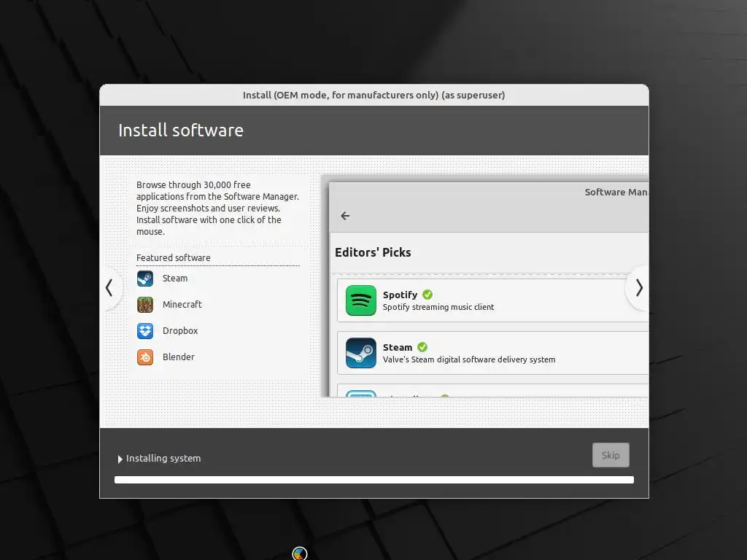This screenshot has height=560, width=747.
Task: Click the 'Steam' title in Editors' Picks
Action: click(398, 347)
